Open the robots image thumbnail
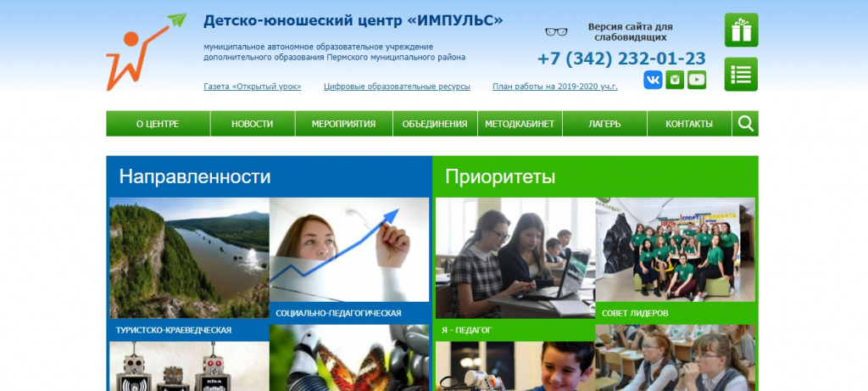This screenshot has width=868, height=391. [x=189, y=366]
